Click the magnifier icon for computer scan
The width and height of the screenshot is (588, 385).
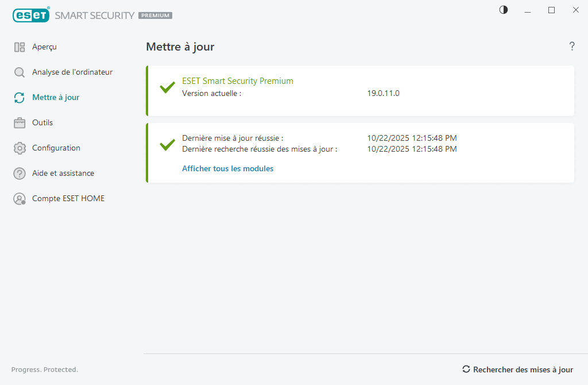tap(20, 72)
